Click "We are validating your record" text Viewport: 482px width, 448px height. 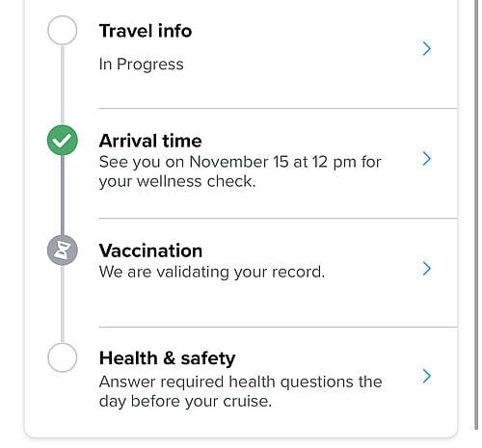[212, 272]
